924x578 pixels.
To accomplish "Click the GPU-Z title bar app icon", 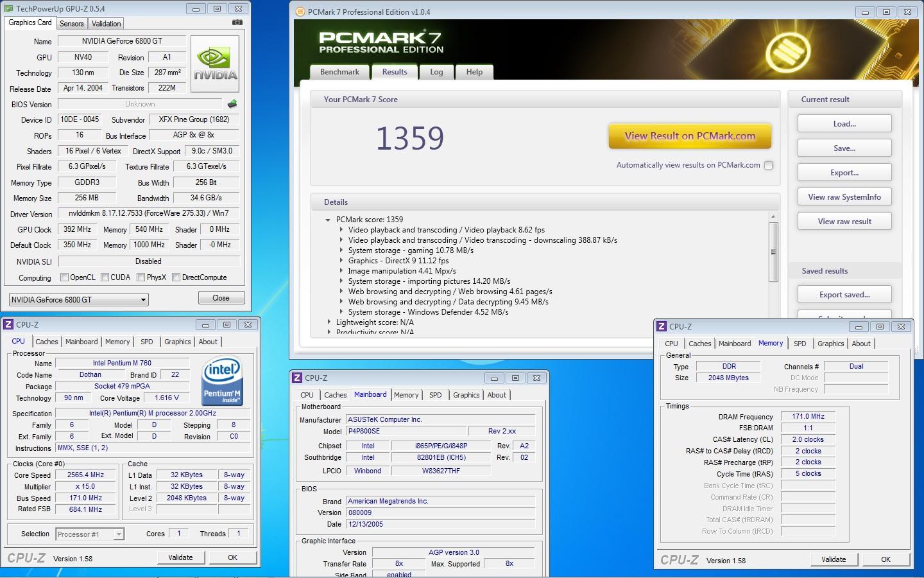I will click(8, 9).
